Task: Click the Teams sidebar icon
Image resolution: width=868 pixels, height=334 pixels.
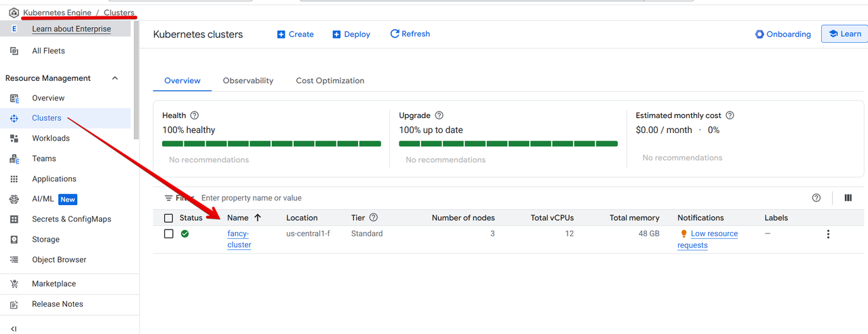Action: click(x=14, y=159)
